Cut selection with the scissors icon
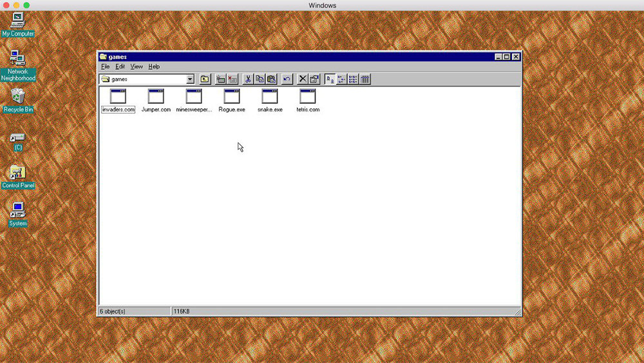Screen dimensions: 644x363 pos(248,79)
